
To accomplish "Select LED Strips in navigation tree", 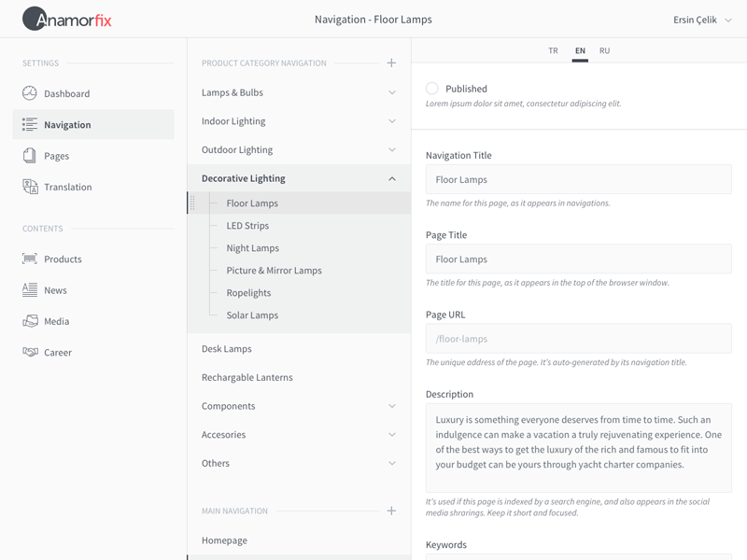I will click(247, 226).
